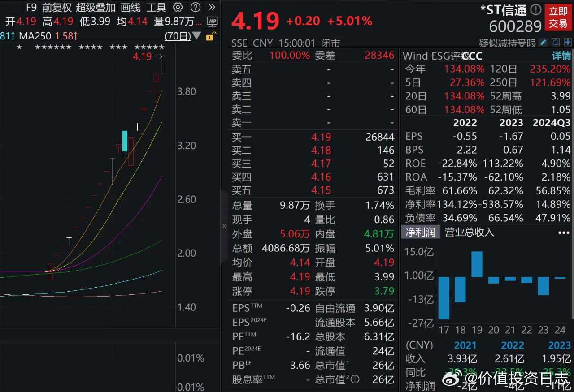The image size is (574, 392).
Task: Open the help question mark icon
Action: coord(195,7)
